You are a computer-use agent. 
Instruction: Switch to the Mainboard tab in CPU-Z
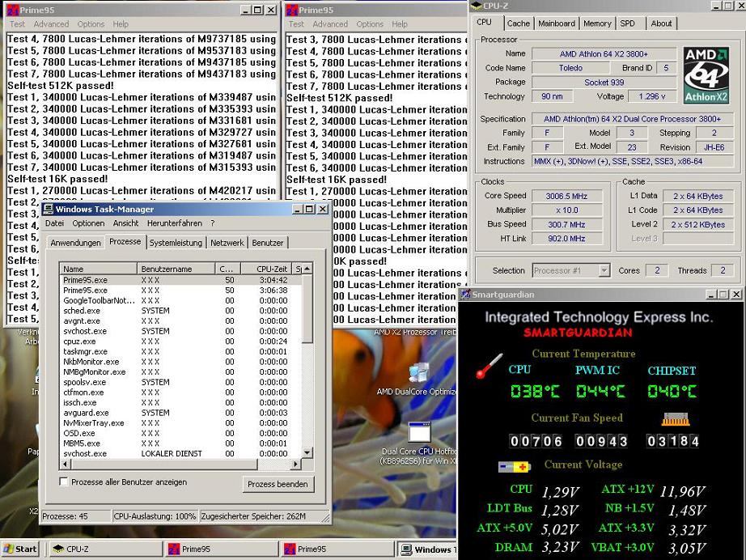click(557, 23)
